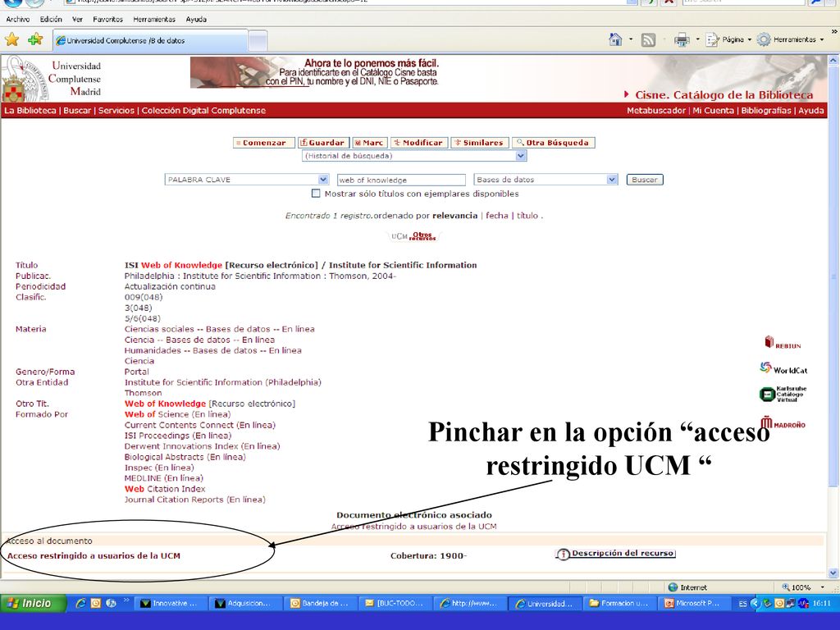Click the Similares button
Screen dimensions: 840x630
point(479,143)
